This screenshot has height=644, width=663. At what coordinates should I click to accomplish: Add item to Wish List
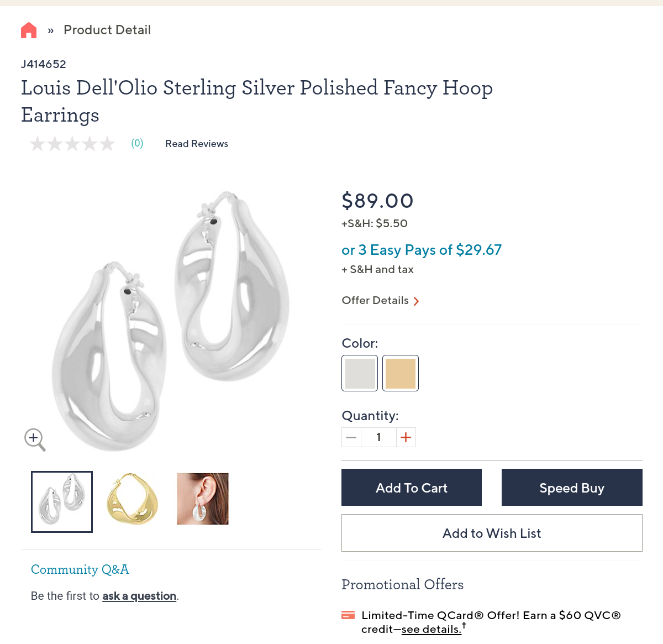coord(492,533)
